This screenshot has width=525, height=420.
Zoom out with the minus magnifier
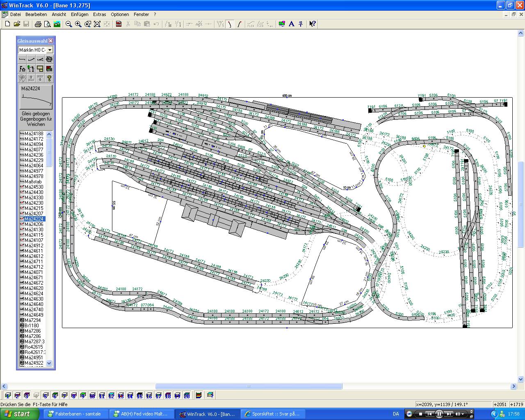pyautogui.click(x=69, y=24)
